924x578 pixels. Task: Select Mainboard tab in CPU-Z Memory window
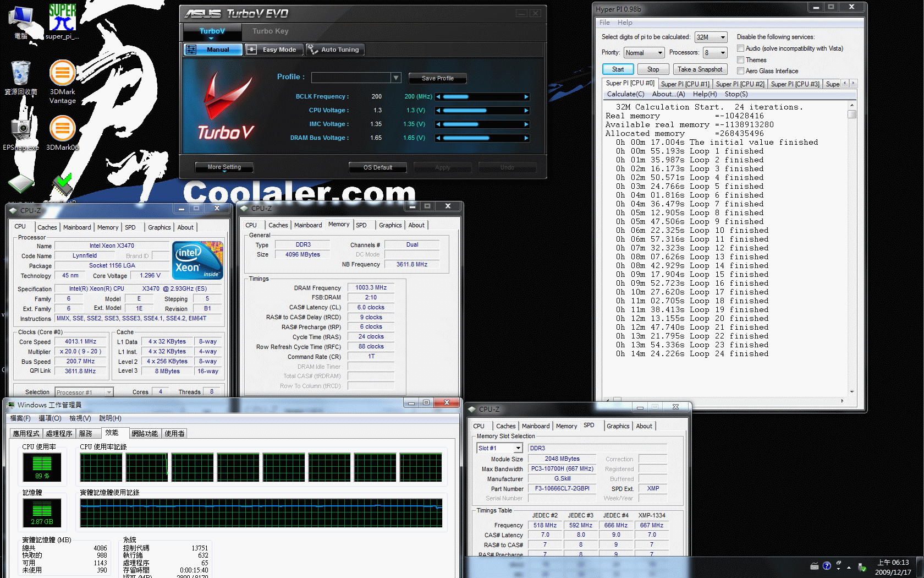[308, 225]
